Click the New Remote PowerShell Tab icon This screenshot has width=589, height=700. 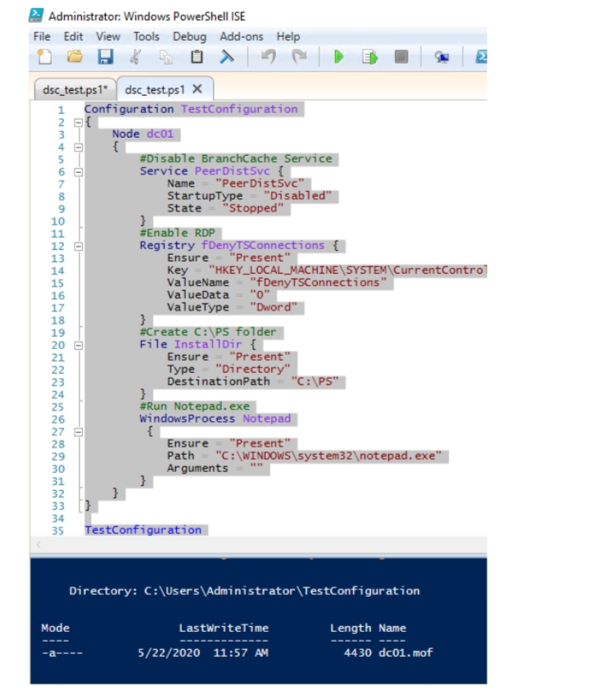(442, 57)
